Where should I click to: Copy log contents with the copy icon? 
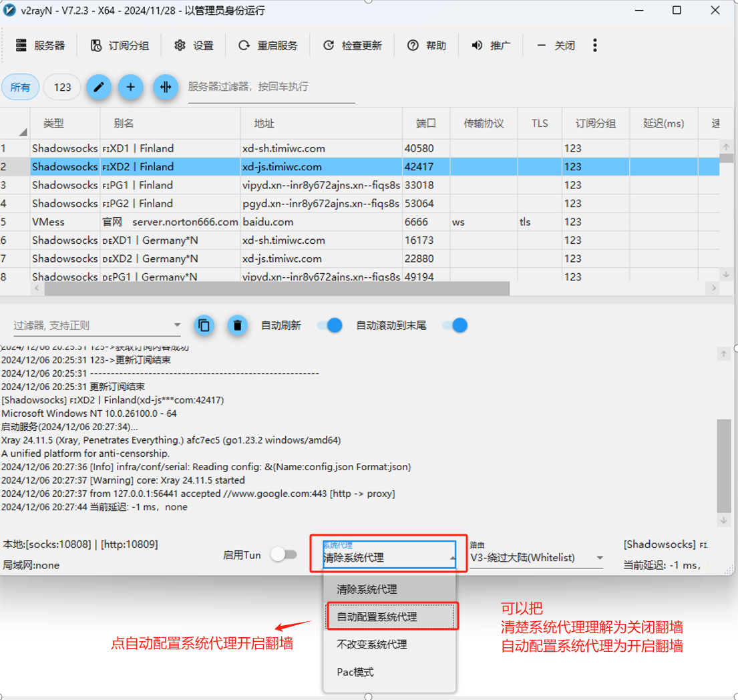pos(204,325)
